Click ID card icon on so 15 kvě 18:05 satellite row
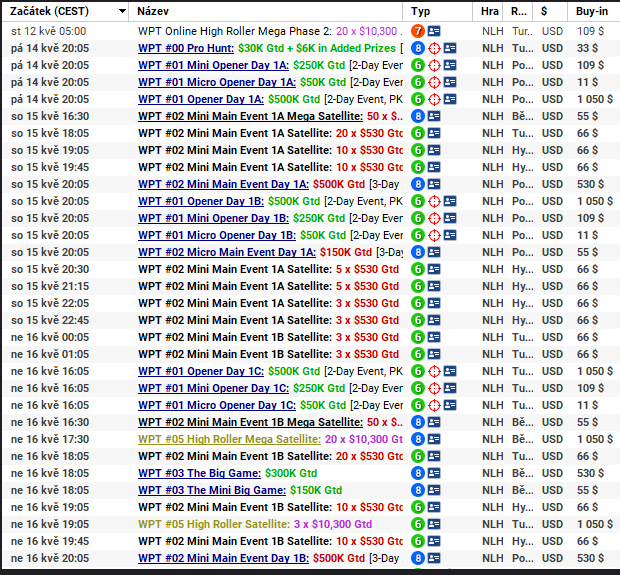This screenshot has width=620, height=575. tap(434, 133)
